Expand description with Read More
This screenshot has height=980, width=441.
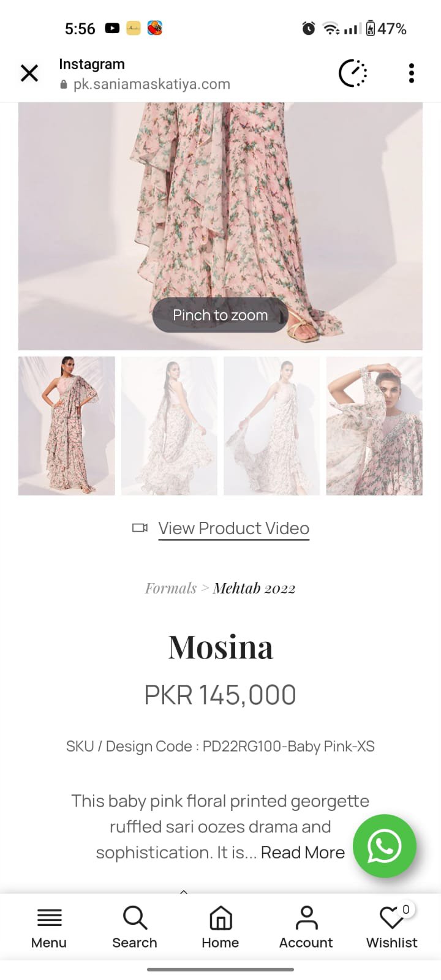[x=303, y=853]
